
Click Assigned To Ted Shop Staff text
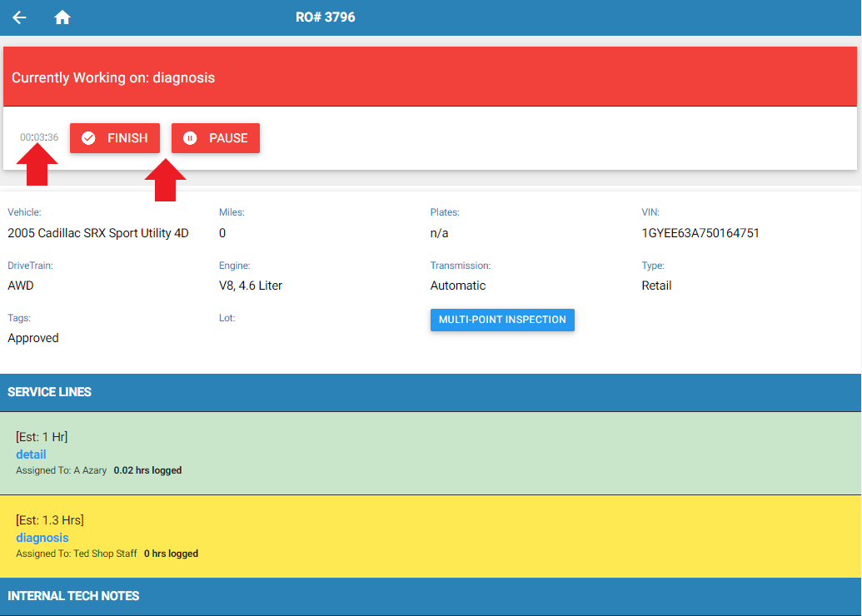coord(77,554)
